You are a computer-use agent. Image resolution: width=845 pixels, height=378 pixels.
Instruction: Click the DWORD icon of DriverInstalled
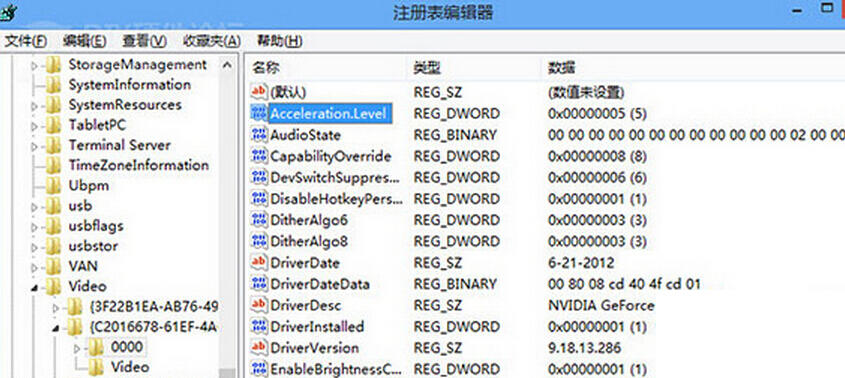coord(260,326)
